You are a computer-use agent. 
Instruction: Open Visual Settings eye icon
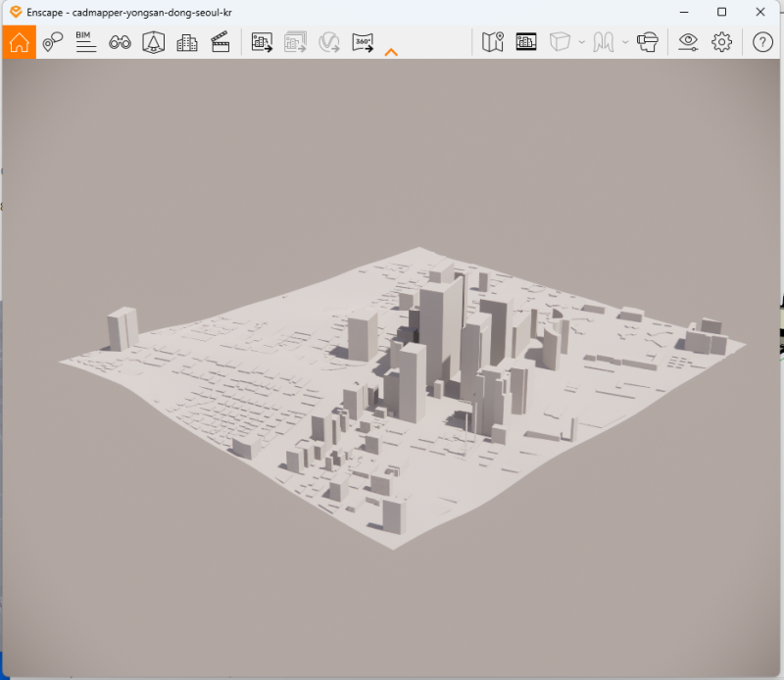point(689,42)
